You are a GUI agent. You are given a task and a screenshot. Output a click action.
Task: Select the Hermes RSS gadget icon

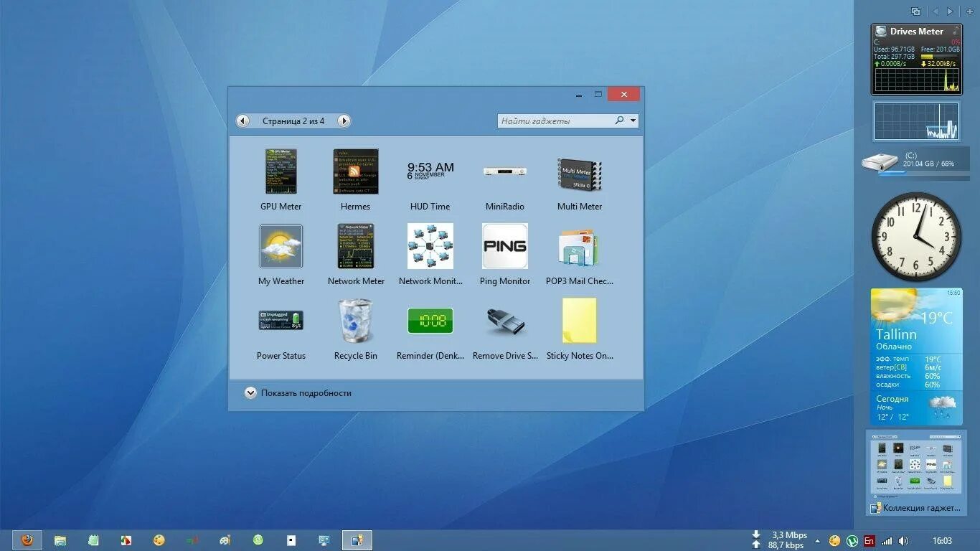(x=356, y=171)
